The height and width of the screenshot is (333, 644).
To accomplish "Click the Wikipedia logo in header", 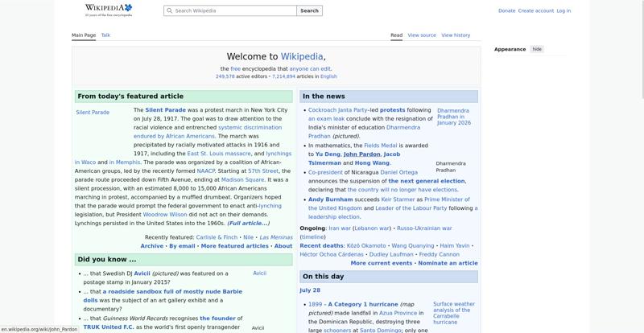I will 109,10.
